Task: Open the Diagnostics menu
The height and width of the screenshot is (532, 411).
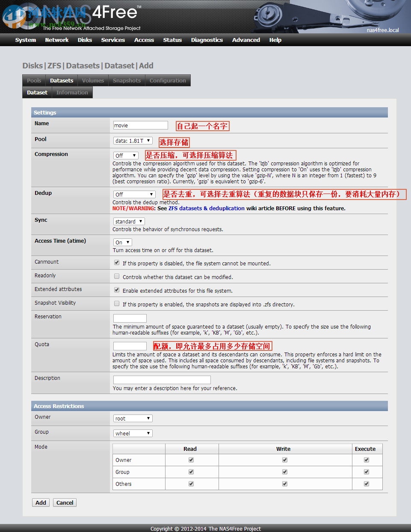Action: pos(207,40)
